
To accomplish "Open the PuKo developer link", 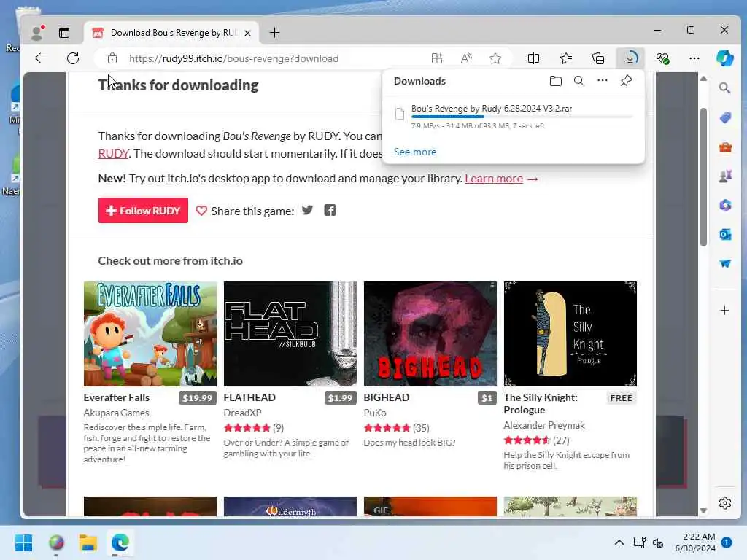I will pyautogui.click(x=375, y=413).
